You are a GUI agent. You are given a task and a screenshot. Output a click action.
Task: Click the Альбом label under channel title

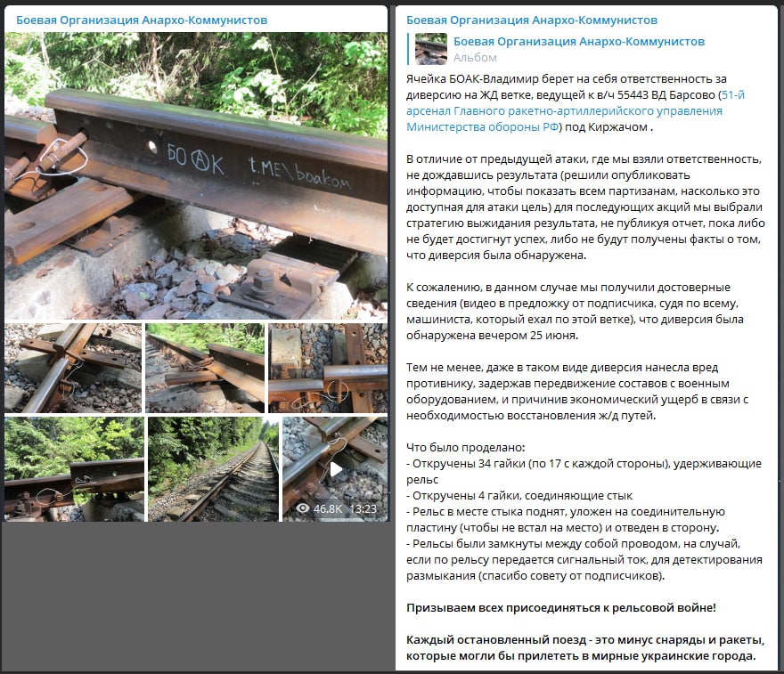[475, 58]
